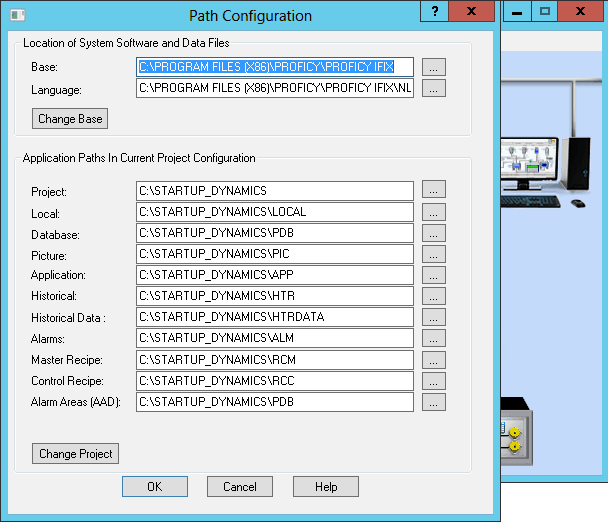
Task: Click the device with yellow connectors in background window
Action: point(516,431)
